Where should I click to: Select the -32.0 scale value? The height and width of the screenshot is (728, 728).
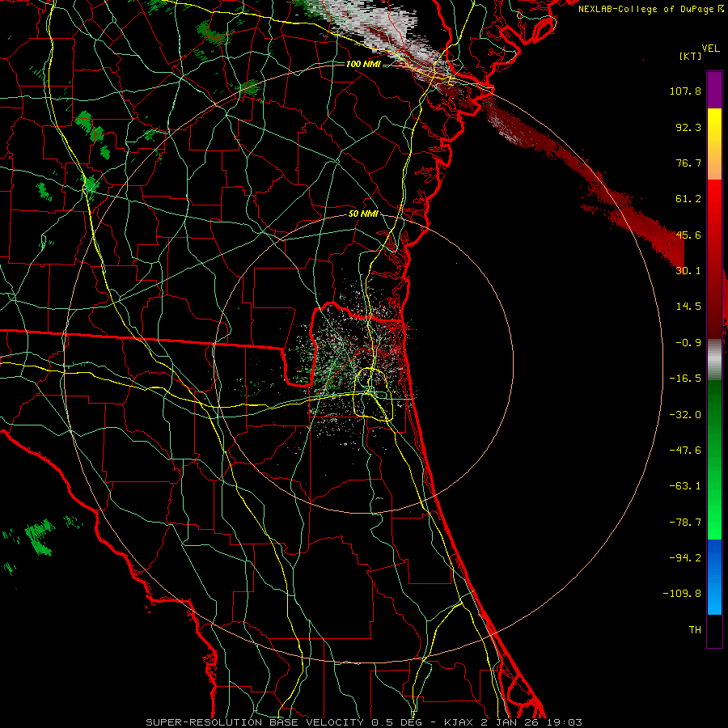(685, 415)
